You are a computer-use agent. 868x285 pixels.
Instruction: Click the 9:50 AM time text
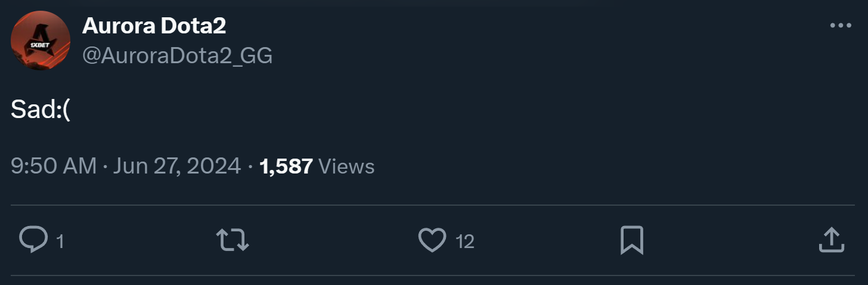(x=53, y=166)
